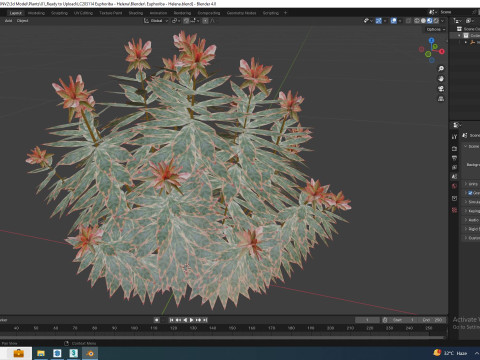Image resolution: width=480 pixels, height=360 pixels.
Task: Open the Global transform orientation dropdown
Action: coord(156,21)
